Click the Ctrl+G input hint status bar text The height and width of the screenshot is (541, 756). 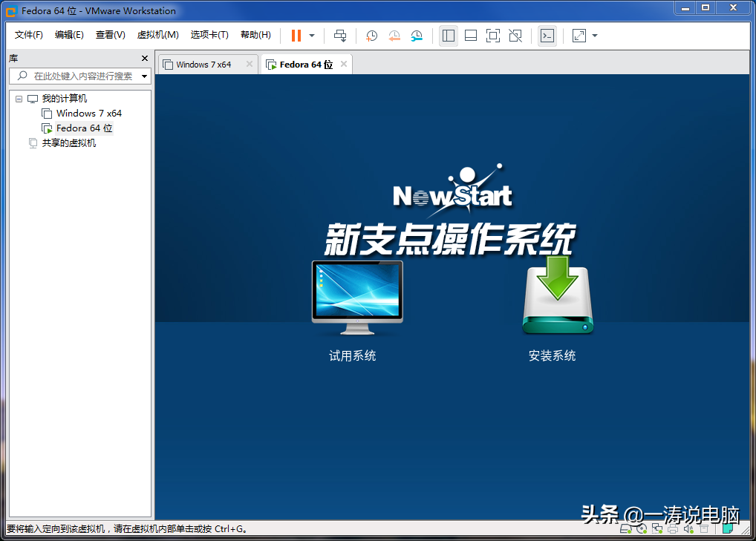(128, 529)
